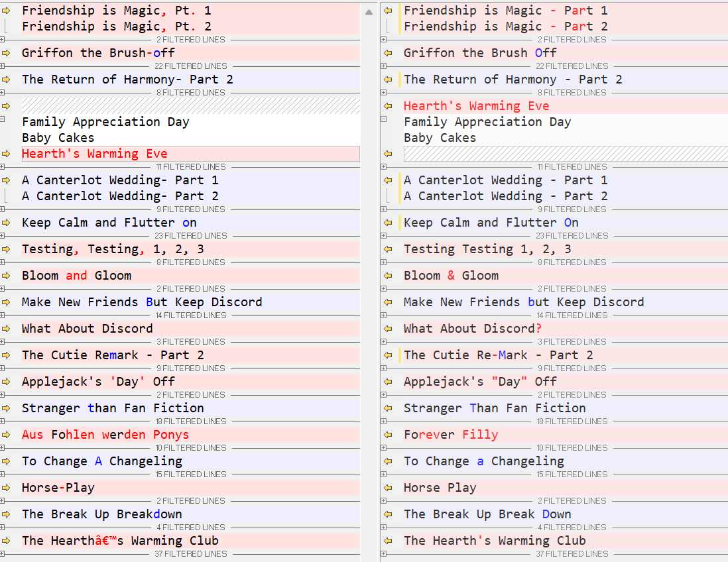Select 'The Break Up Breakdown' text in left pane

[102, 514]
